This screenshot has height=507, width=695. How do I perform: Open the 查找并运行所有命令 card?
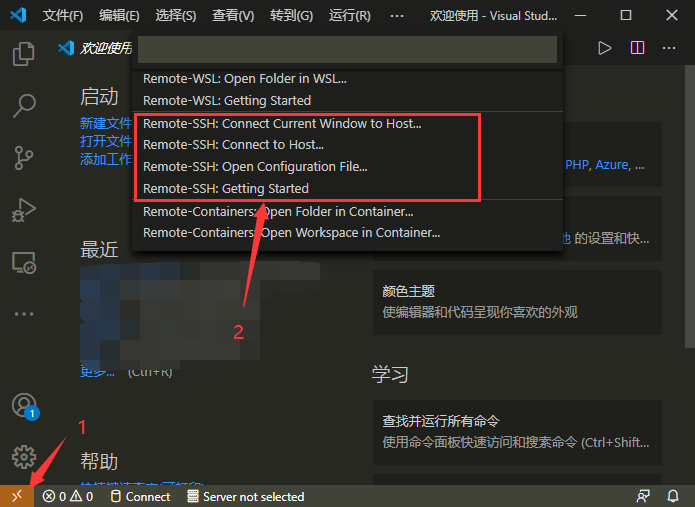click(517, 432)
